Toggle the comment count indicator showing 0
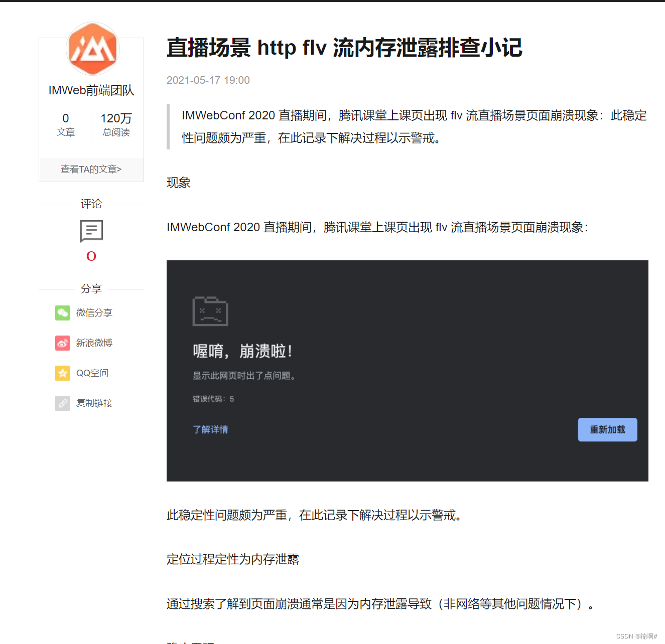Image resolution: width=665 pixels, height=644 pixels. click(x=91, y=256)
